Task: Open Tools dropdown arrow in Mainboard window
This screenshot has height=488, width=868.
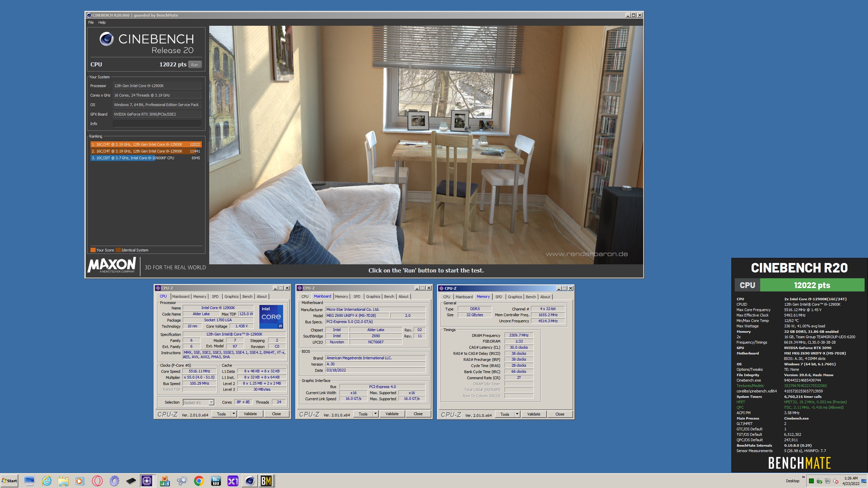Action: (x=375, y=414)
